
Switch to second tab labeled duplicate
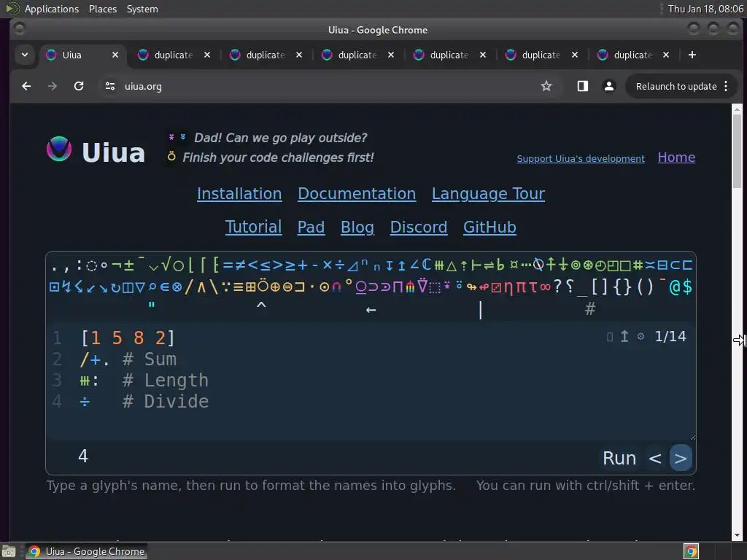[174, 55]
